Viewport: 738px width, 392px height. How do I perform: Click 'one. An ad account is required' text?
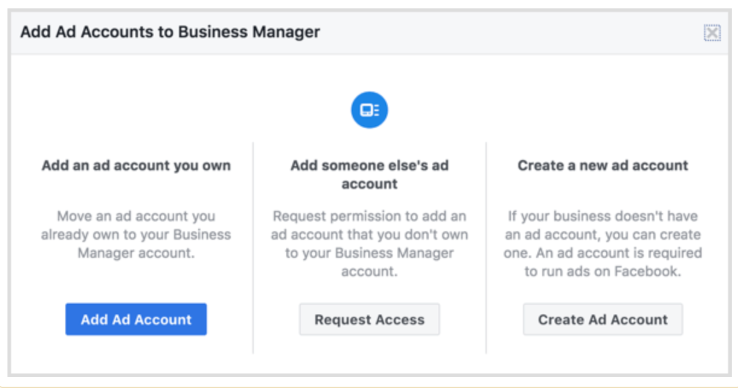coord(603,253)
